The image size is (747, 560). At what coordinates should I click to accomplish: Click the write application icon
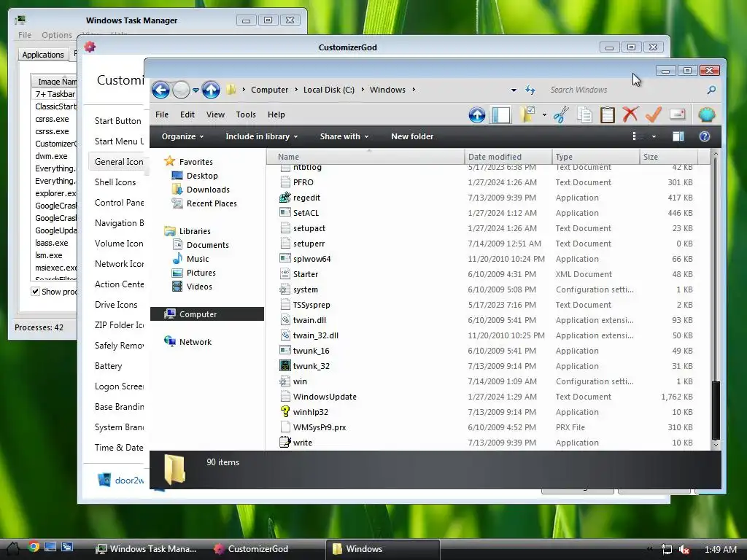coord(285,442)
